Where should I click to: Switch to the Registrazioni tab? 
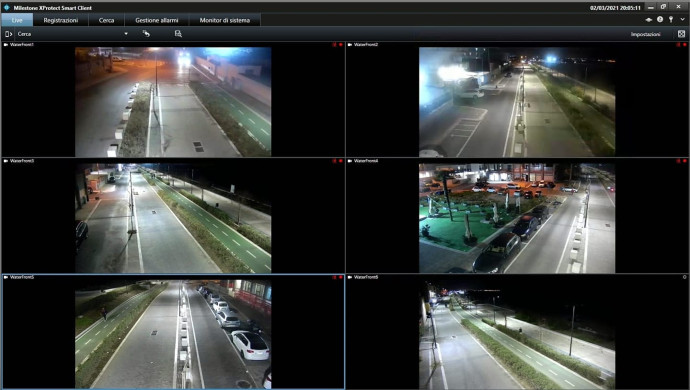(61, 20)
